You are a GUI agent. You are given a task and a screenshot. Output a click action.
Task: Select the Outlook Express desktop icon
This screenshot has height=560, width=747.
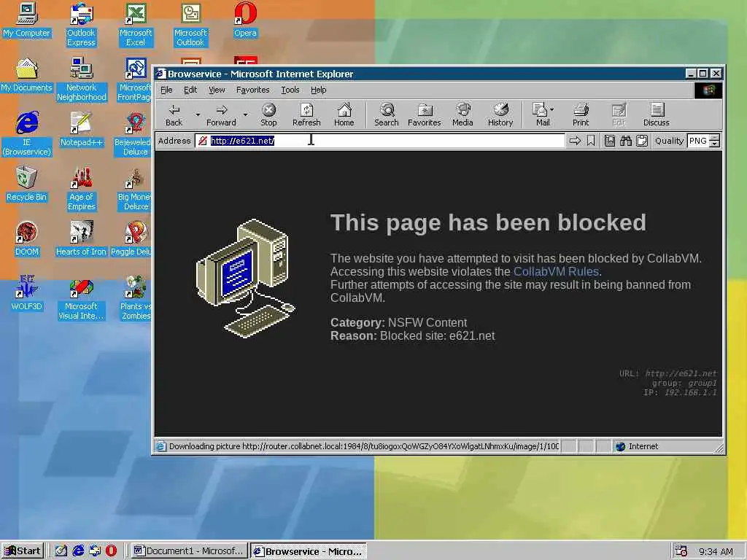coord(82,25)
